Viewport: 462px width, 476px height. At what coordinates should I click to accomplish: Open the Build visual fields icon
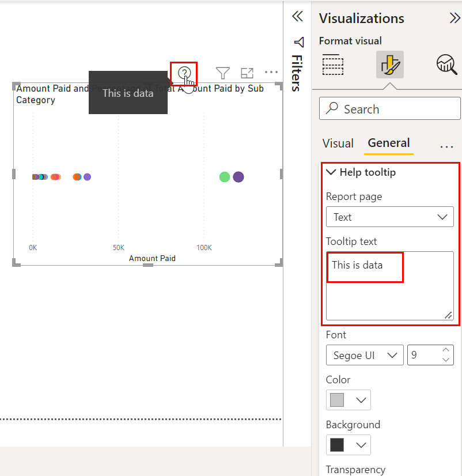[333, 65]
